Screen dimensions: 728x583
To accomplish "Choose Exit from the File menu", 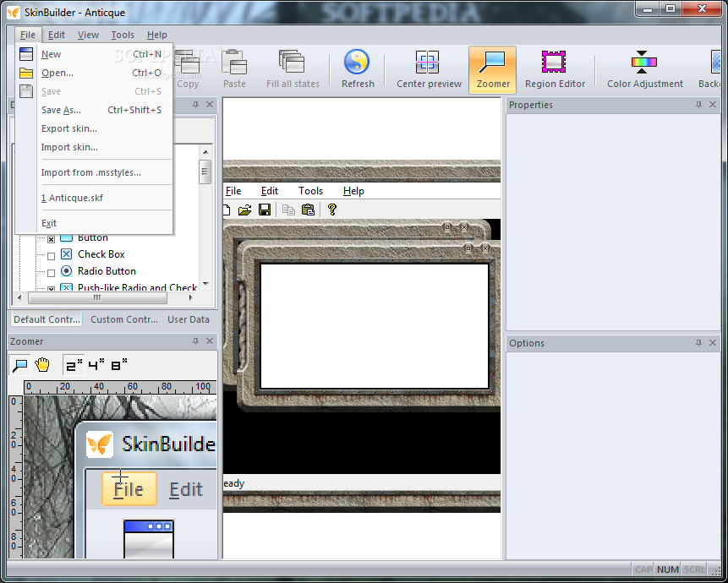I will (94, 223).
